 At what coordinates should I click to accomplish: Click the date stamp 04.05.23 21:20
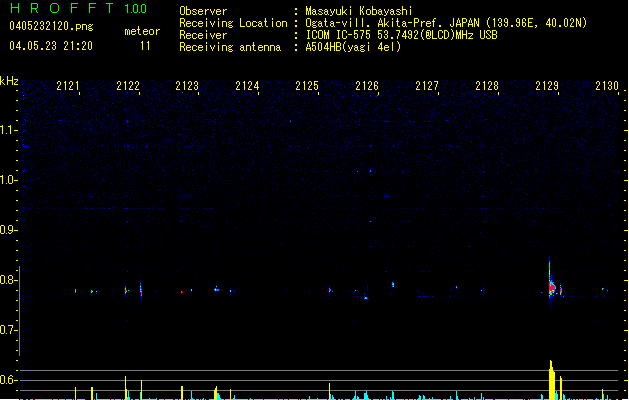51,46
